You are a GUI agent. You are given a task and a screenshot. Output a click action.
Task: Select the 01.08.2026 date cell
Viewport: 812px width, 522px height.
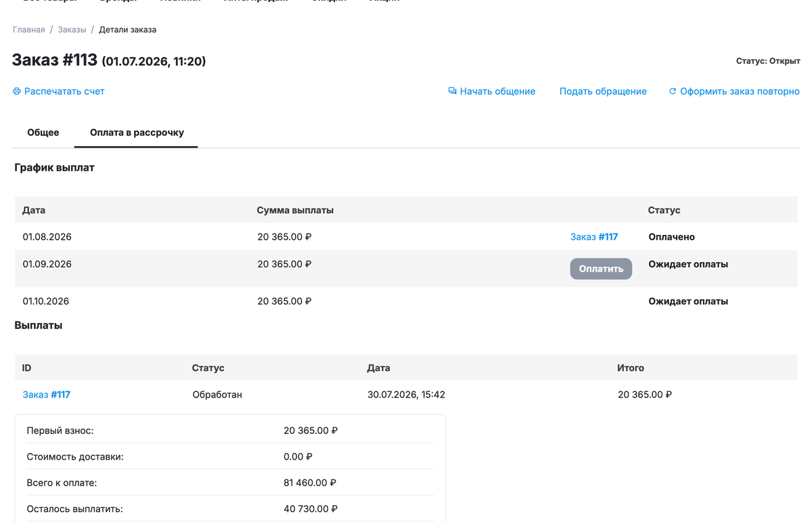(47, 237)
